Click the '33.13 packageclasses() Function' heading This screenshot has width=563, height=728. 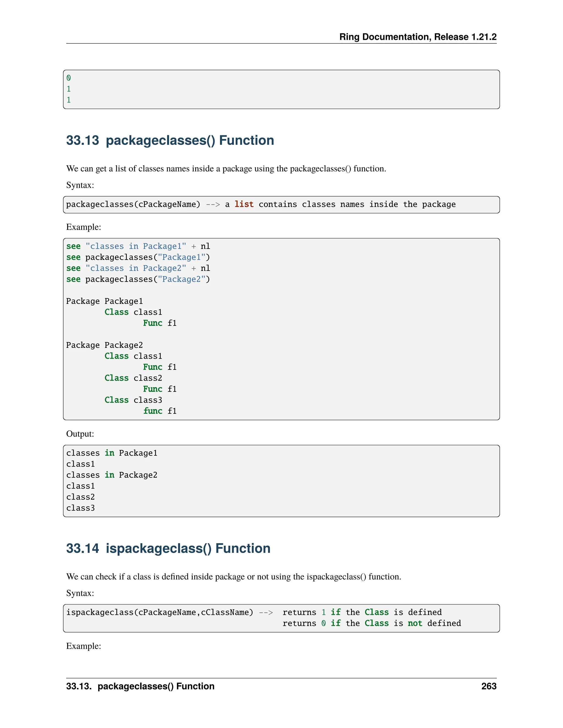pos(170,140)
